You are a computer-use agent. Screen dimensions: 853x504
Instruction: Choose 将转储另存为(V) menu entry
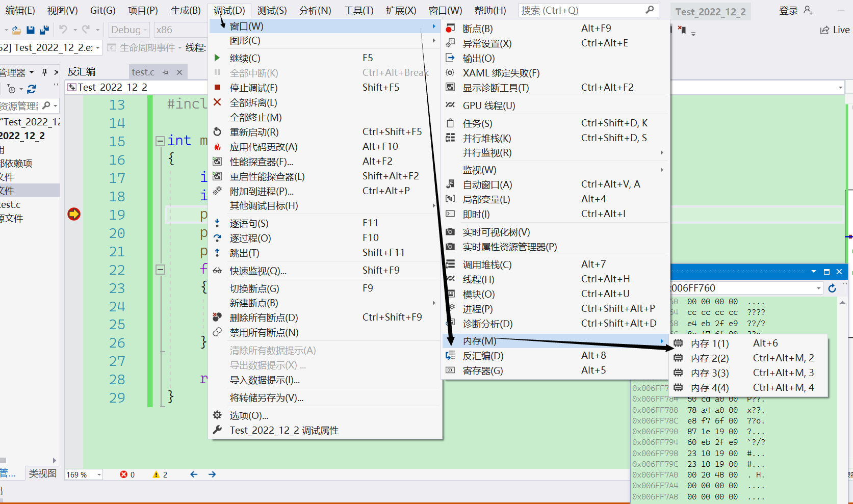tap(325, 398)
